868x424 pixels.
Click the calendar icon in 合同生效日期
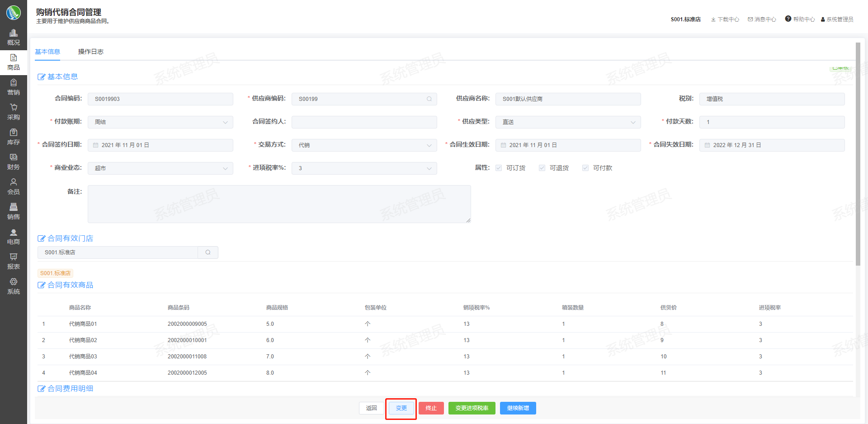[504, 145]
